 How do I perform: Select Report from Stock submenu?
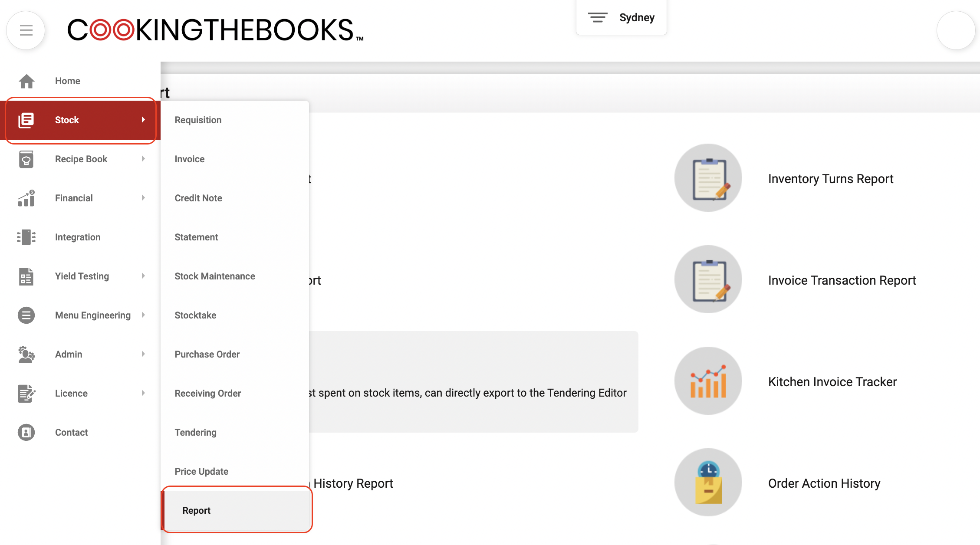(x=235, y=511)
